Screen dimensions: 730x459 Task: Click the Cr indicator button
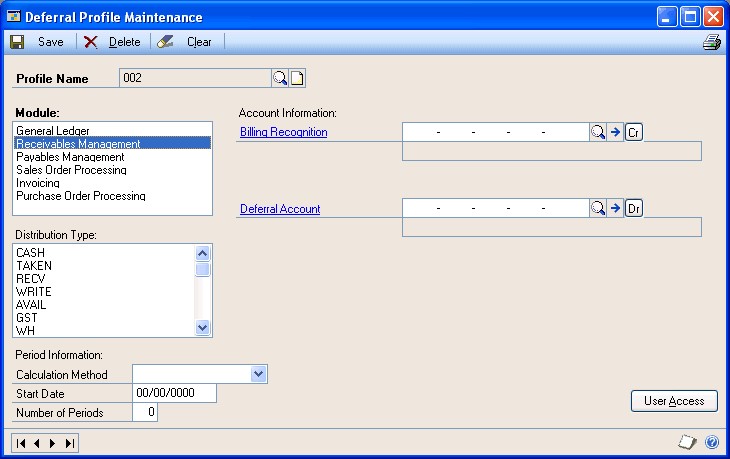tap(634, 132)
